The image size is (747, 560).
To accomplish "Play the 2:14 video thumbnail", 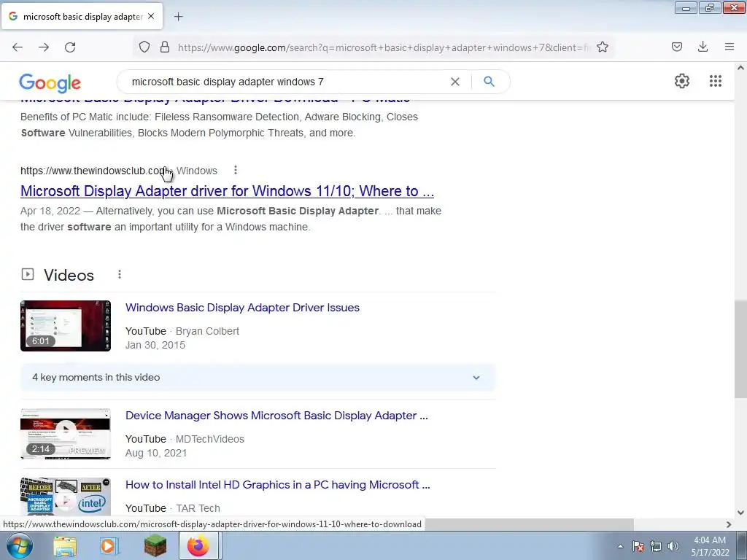I will 66,434.
